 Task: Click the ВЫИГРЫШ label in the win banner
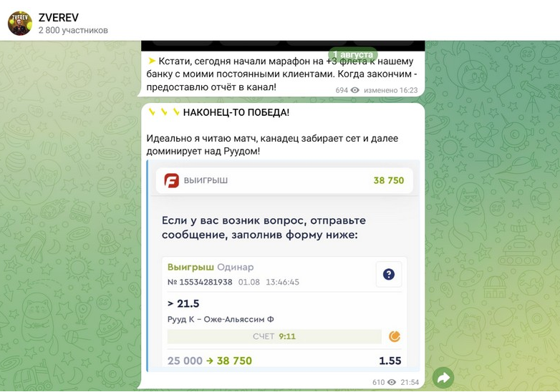206,180
